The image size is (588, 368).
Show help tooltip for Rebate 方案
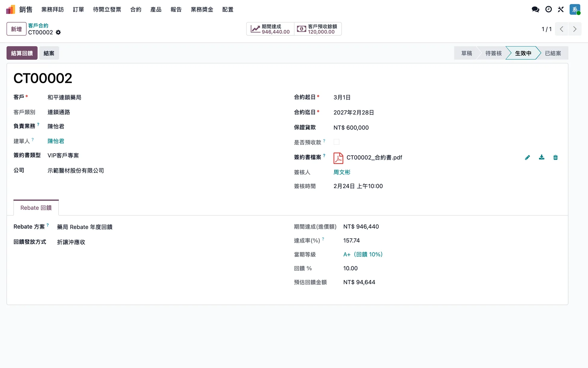tap(48, 225)
